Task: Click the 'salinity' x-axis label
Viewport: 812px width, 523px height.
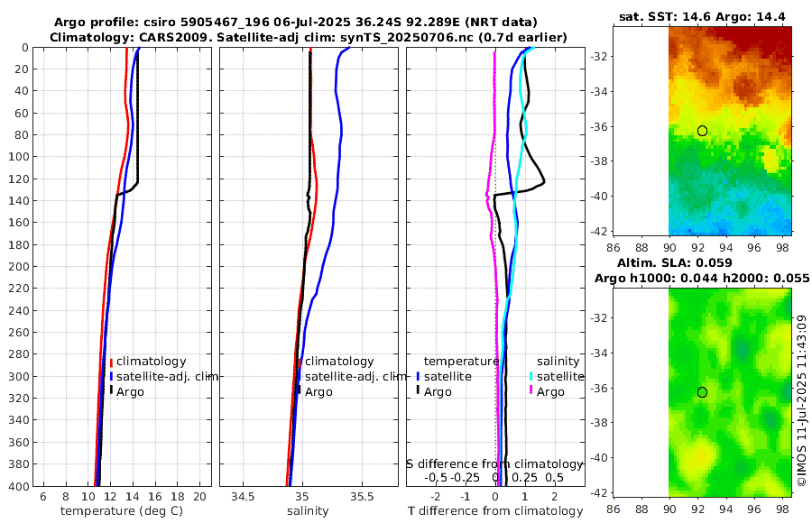Action: 308,511
